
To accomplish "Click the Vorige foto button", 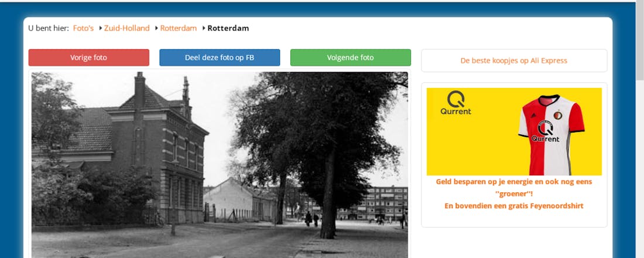I will (x=89, y=57).
